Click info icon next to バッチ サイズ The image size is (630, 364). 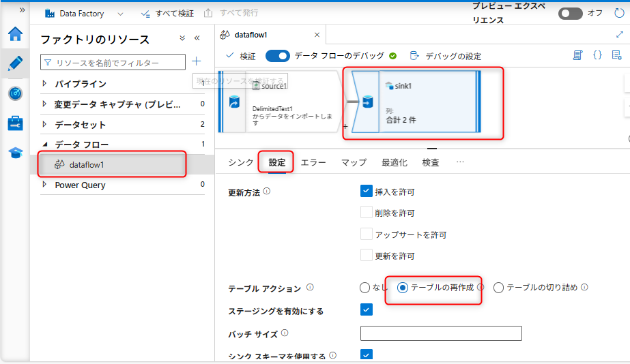point(285,333)
